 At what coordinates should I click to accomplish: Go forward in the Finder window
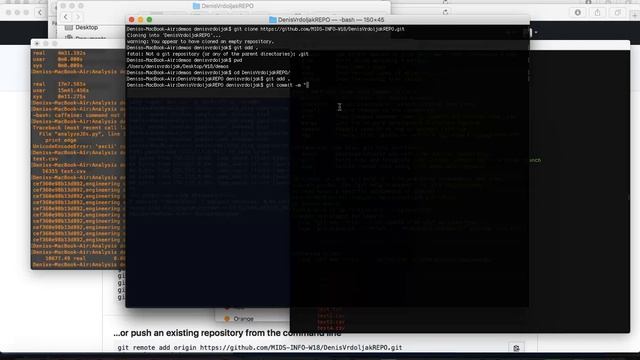[78, 17]
